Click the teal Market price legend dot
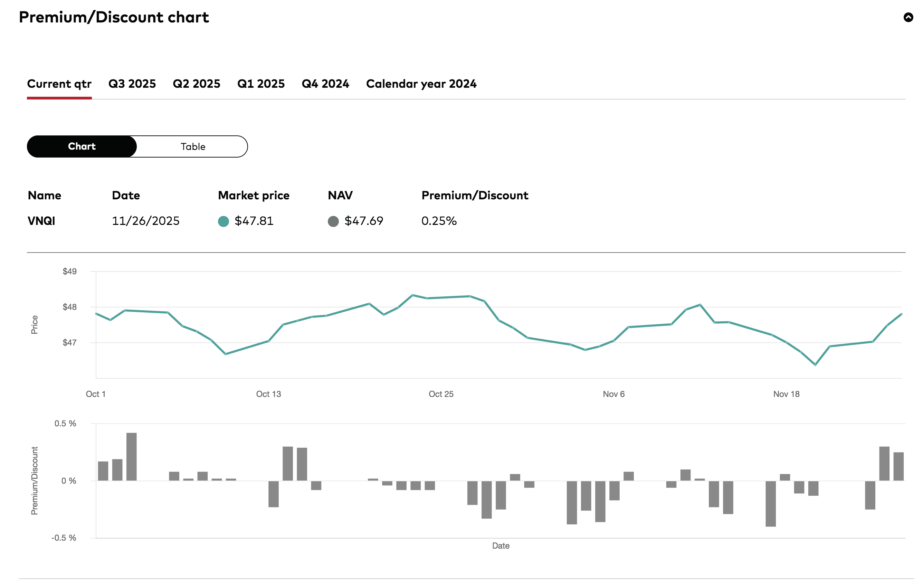923x588 pixels. [x=223, y=221]
